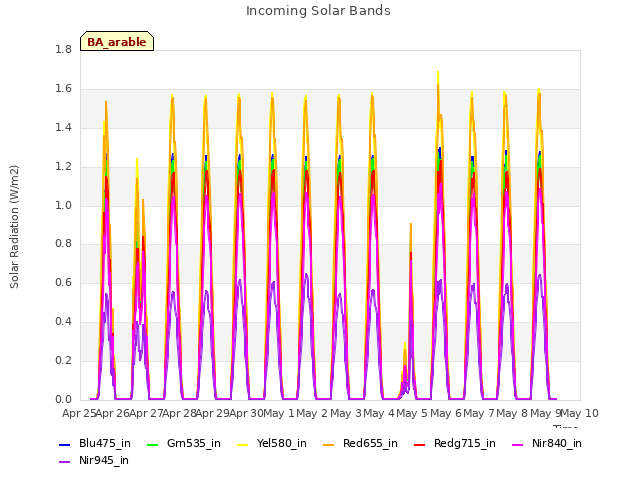Click the 1.6 y-axis tick label
This screenshot has width=640, height=480.
[x=63, y=88]
